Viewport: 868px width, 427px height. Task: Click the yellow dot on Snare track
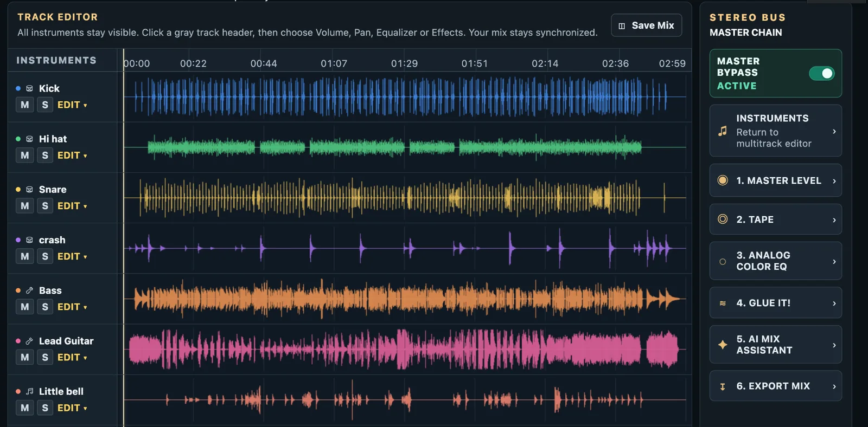(18, 189)
